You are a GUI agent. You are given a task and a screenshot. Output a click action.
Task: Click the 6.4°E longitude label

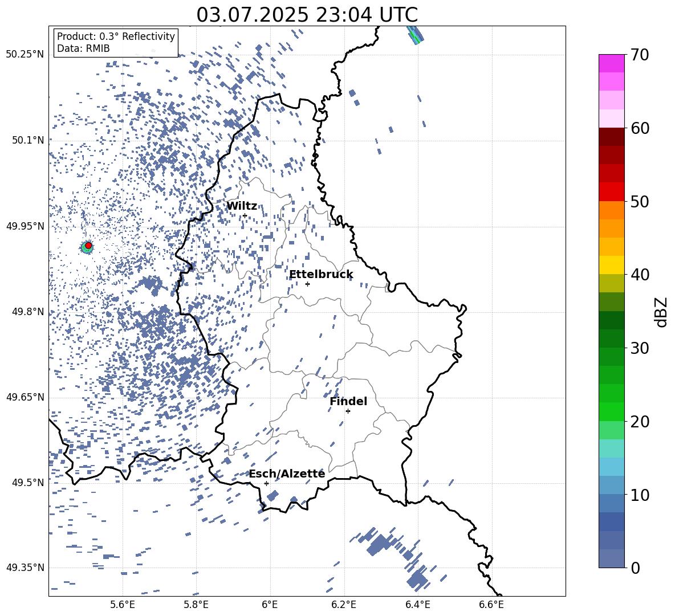(x=417, y=605)
